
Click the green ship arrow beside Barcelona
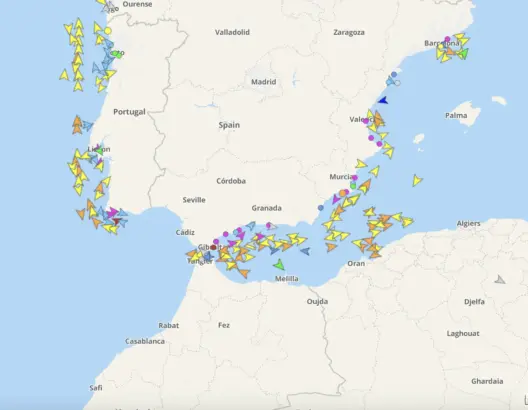[463, 54]
